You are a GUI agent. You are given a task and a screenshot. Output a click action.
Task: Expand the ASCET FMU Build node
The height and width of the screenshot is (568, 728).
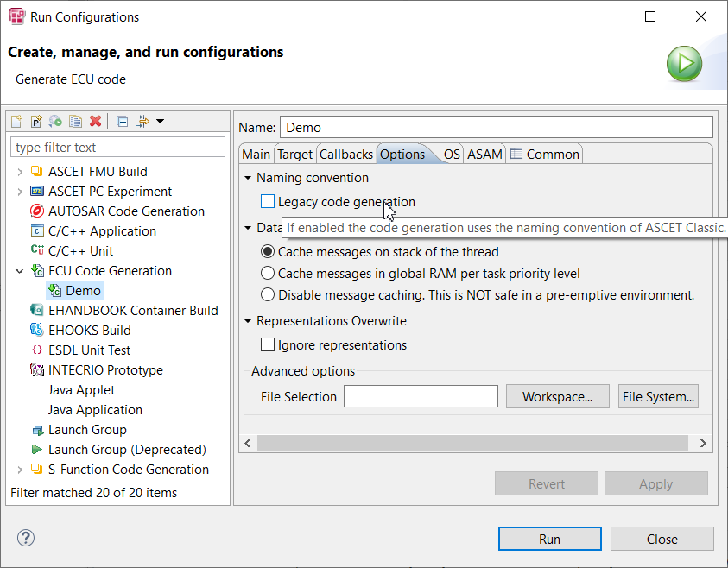click(x=19, y=172)
